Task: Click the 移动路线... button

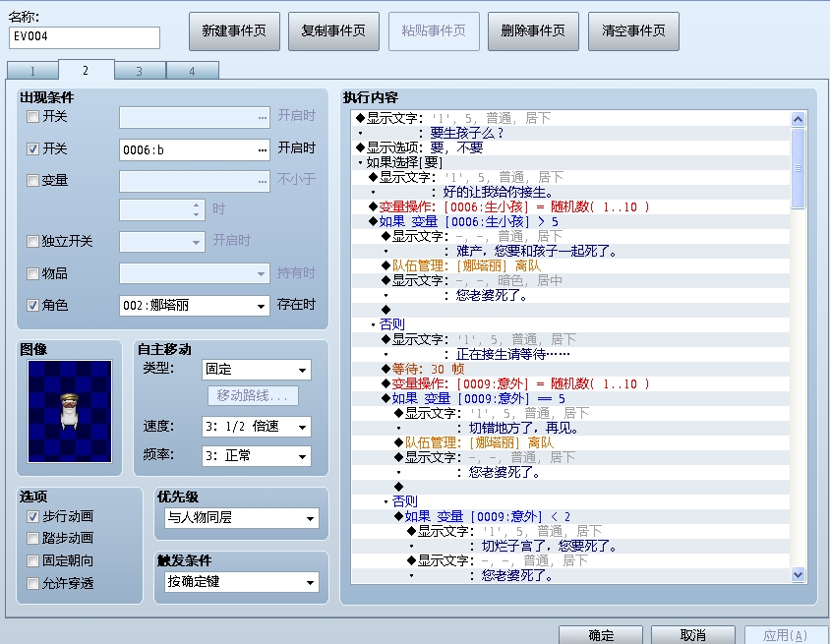Action: pos(253,395)
